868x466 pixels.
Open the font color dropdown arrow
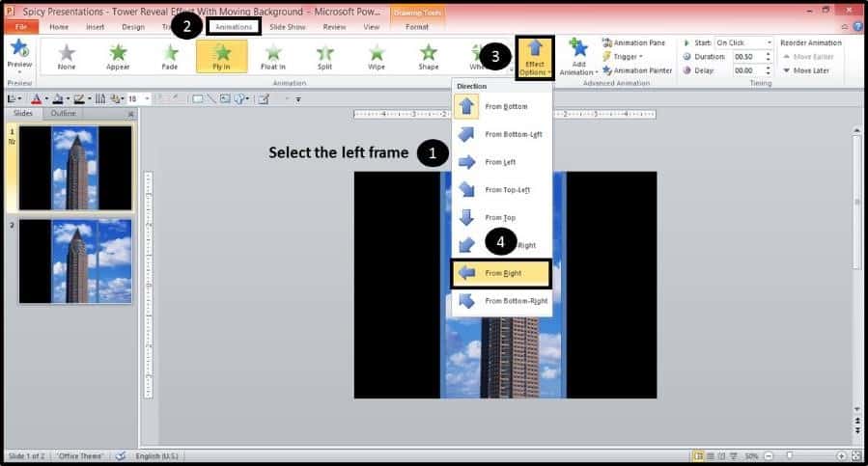pyautogui.click(x=46, y=99)
